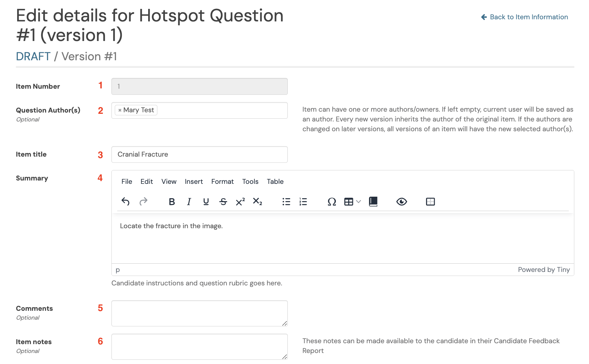Open the Table menu in editor
Viewport: 589px width, 364px height.
click(x=275, y=181)
